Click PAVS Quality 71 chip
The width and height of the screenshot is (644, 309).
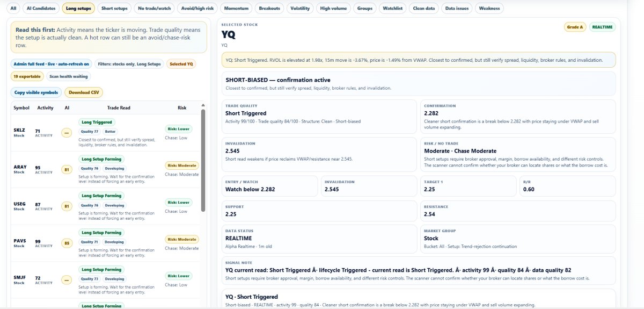pos(90,242)
